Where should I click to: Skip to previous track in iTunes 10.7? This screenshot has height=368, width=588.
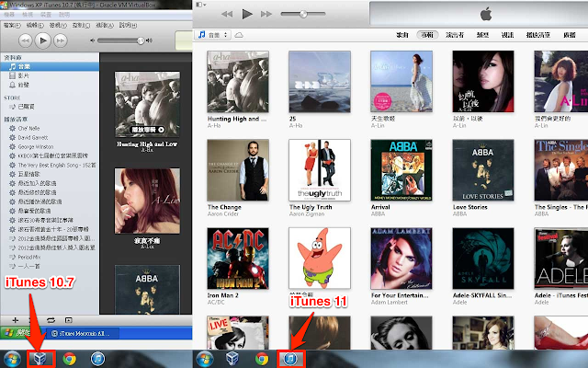(x=25, y=40)
